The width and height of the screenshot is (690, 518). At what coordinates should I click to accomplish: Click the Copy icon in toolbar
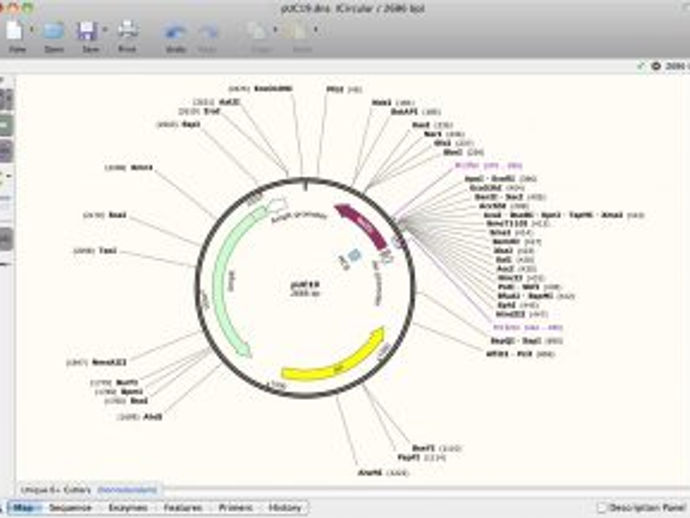coord(258,31)
